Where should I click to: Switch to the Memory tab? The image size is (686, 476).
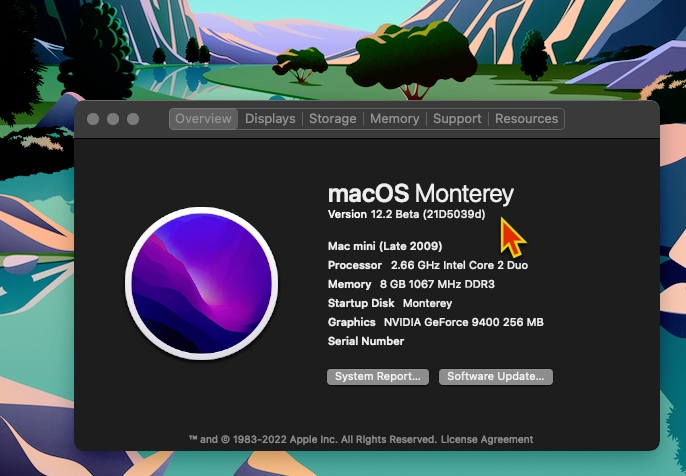pos(395,119)
